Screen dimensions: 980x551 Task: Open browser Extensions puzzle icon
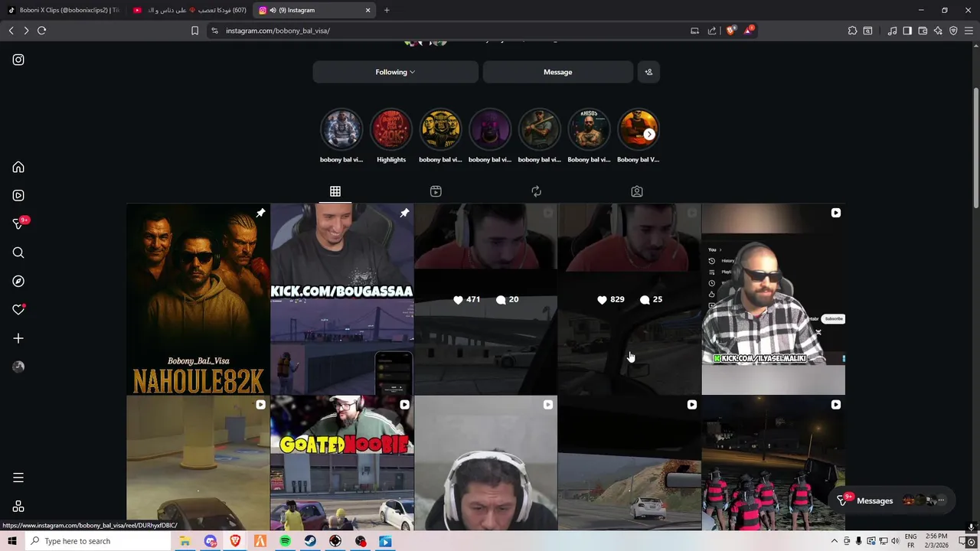tap(852, 31)
